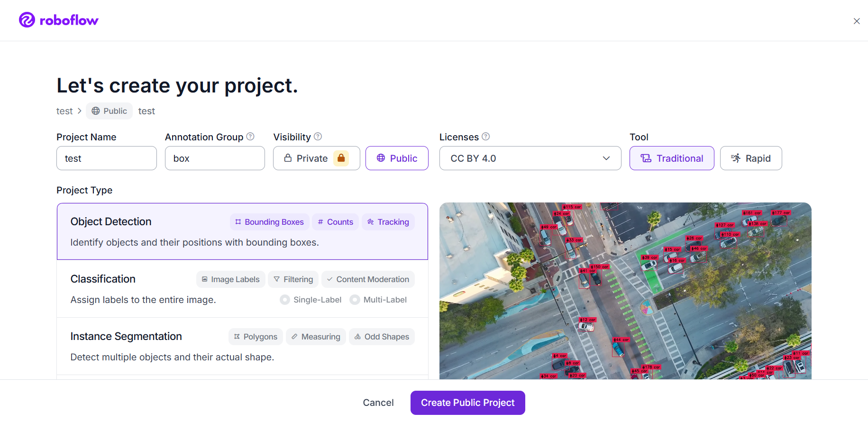This screenshot has height=422, width=868.
Task: Choose the Traditional tool
Action: pos(672,158)
